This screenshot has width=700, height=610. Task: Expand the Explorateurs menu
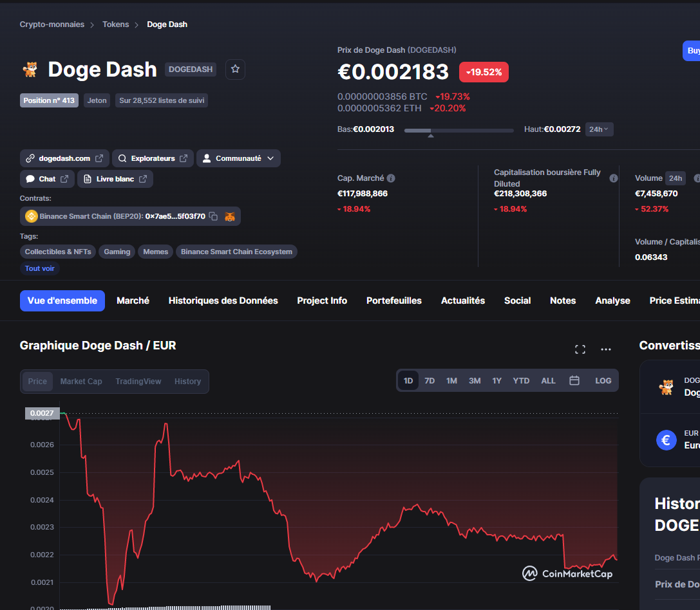coord(153,158)
